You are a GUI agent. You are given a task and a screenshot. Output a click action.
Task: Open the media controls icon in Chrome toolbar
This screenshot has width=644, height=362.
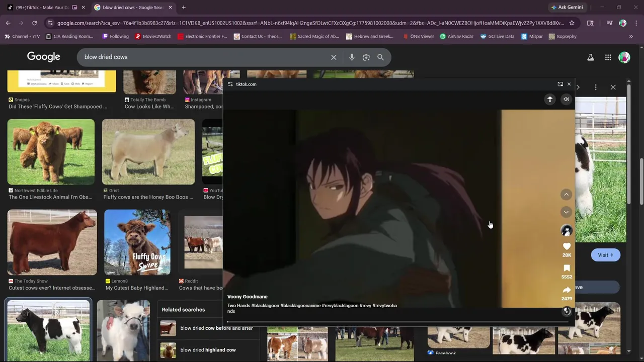[610, 23]
